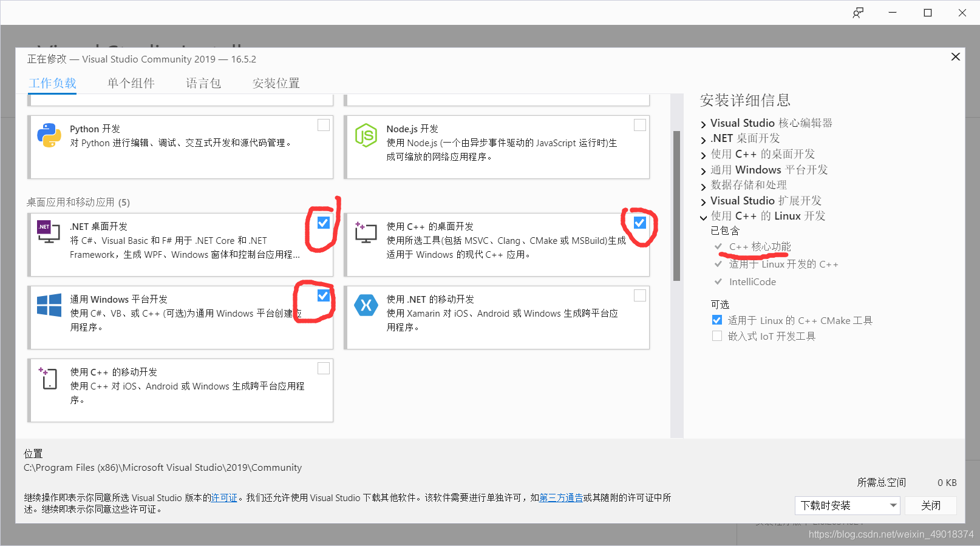Expand 通用 Windows 平台开发 details
Image resolution: width=980 pixels, height=546 pixels.
[704, 171]
